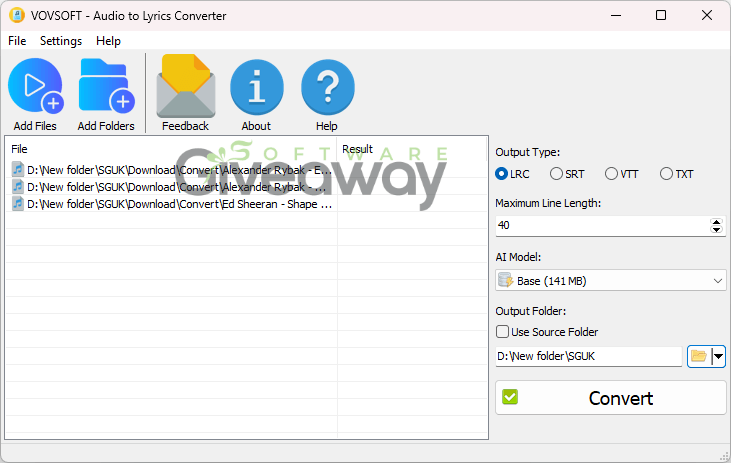Screen dimensions: 731x463
Task: Click the Add Folders toolbar icon
Action: 106,86
